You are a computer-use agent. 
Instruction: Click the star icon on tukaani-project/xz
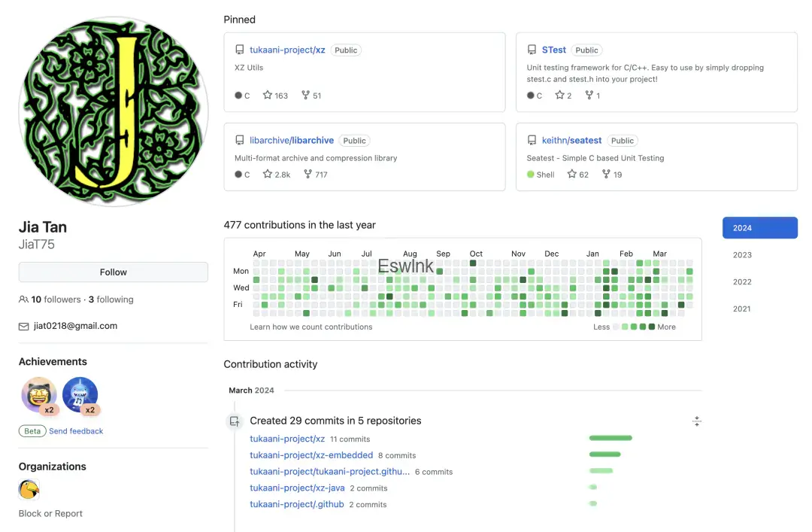click(x=268, y=96)
